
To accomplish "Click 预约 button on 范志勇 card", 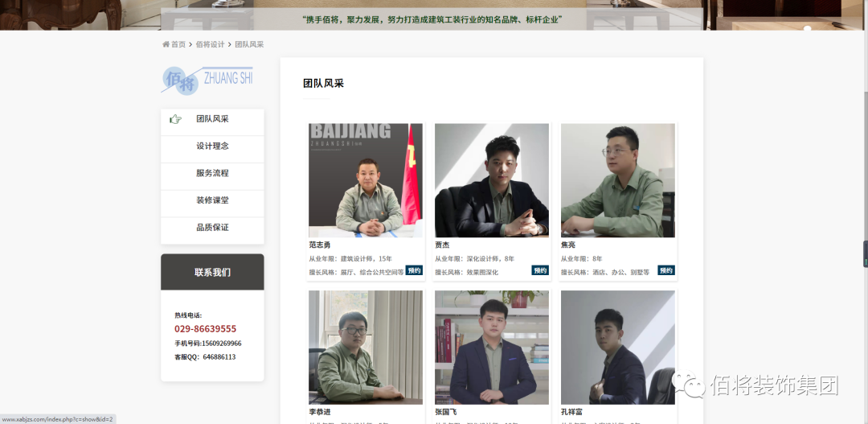I will [x=414, y=270].
